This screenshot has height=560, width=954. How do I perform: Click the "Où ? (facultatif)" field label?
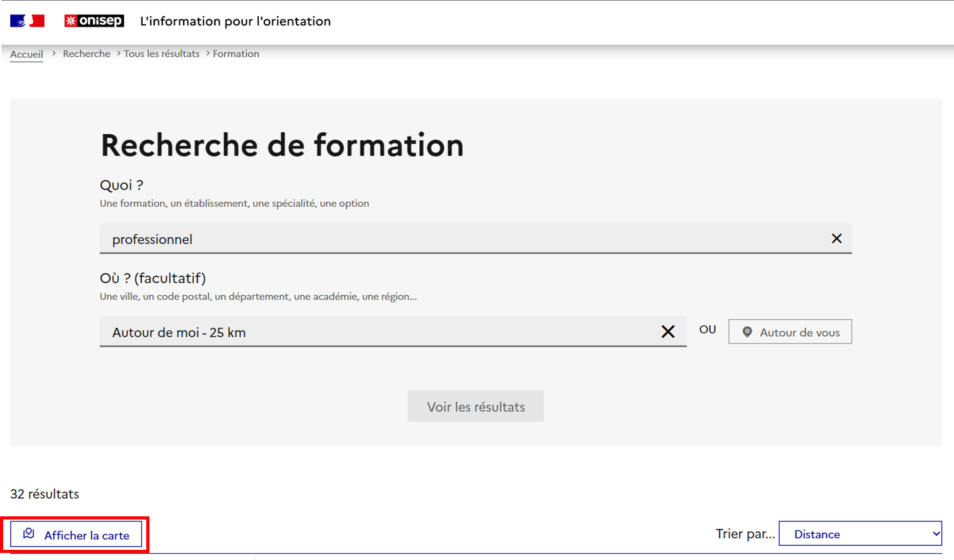pos(153,278)
